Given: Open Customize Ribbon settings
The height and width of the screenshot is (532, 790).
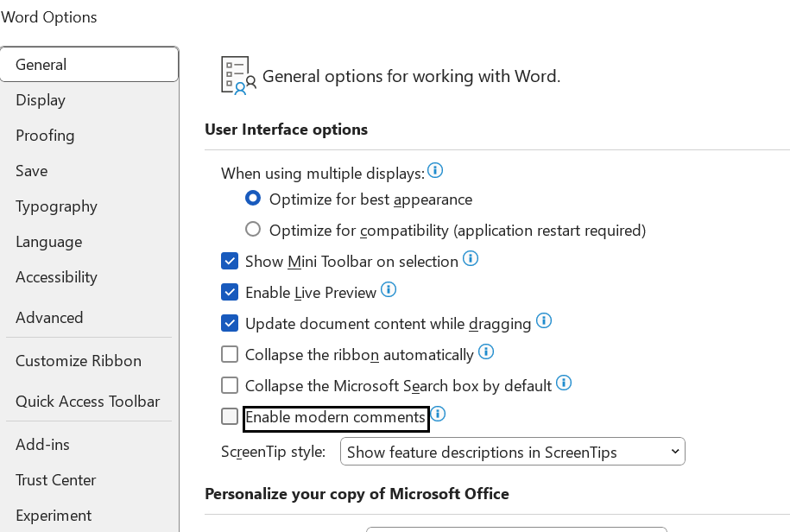Looking at the screenshot, I should 79,361.
